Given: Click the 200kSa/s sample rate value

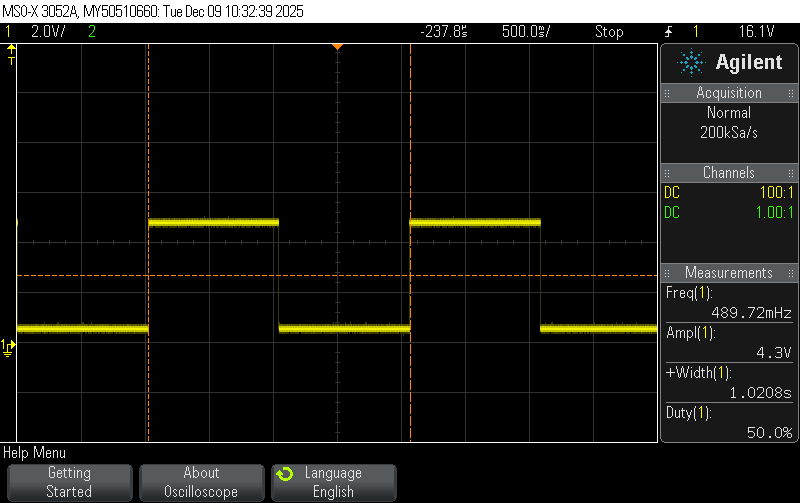Looking at the screenshot, I should 729,133.
